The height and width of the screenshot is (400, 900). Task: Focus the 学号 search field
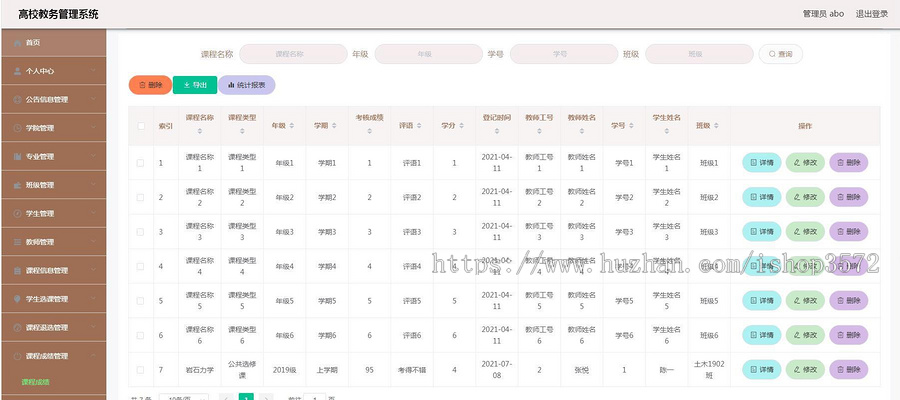[564, 54]
